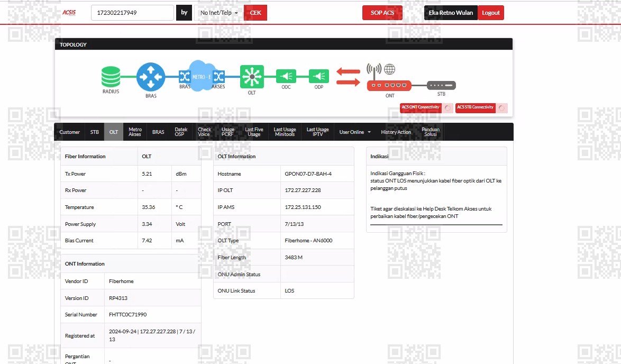Click the AKSES switch icon on Metro-E

point(218,76)
